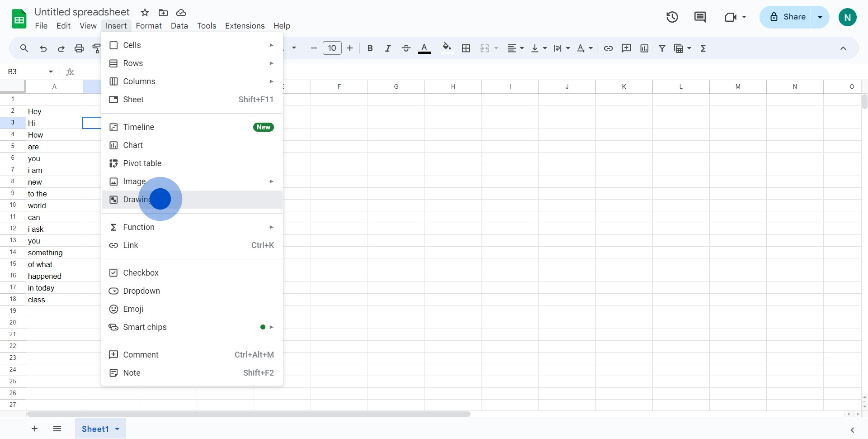Click the create filter funnel icon
The height and width of the screenshot is (439, 868).
[x=662, y=48]
